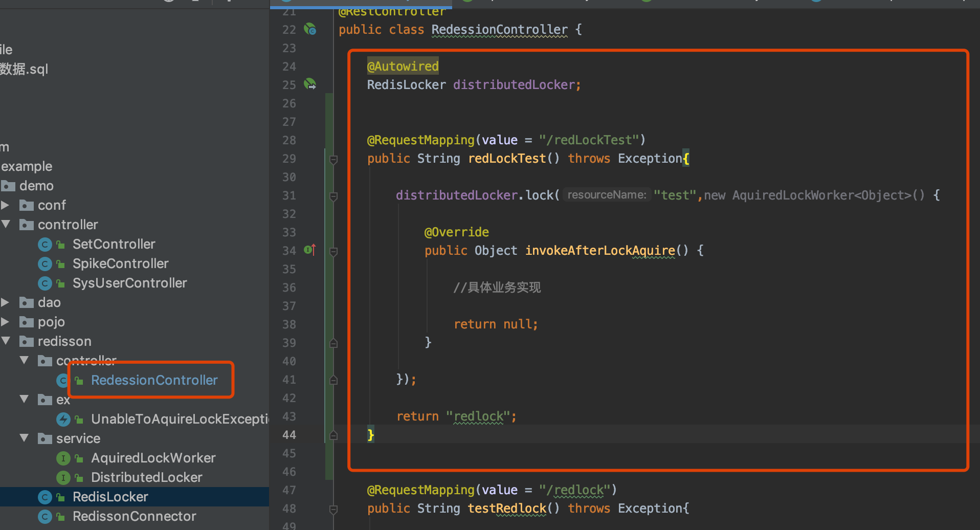Click the resourceName parameter hint
This screenshot has height=530, width=980.
(607, 195)
